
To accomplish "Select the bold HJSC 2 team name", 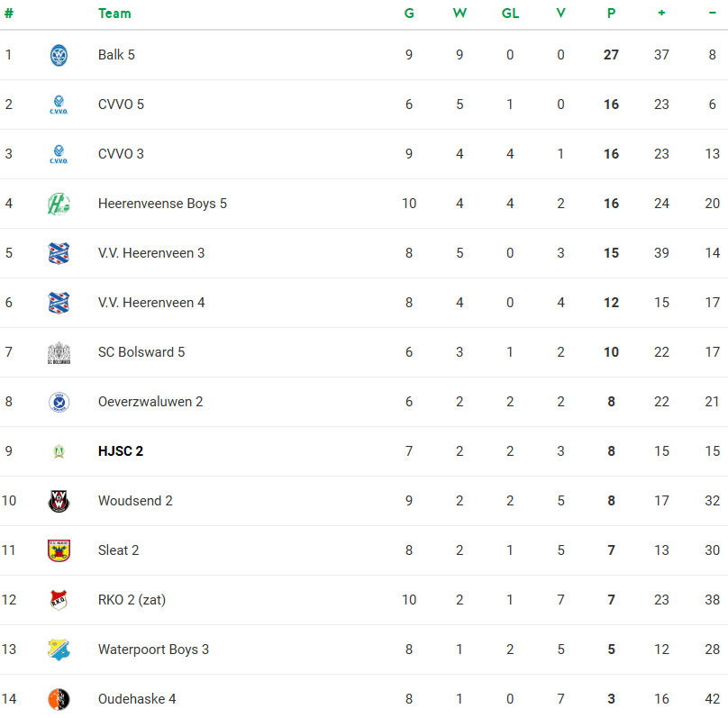I will (x=121, y=451).
